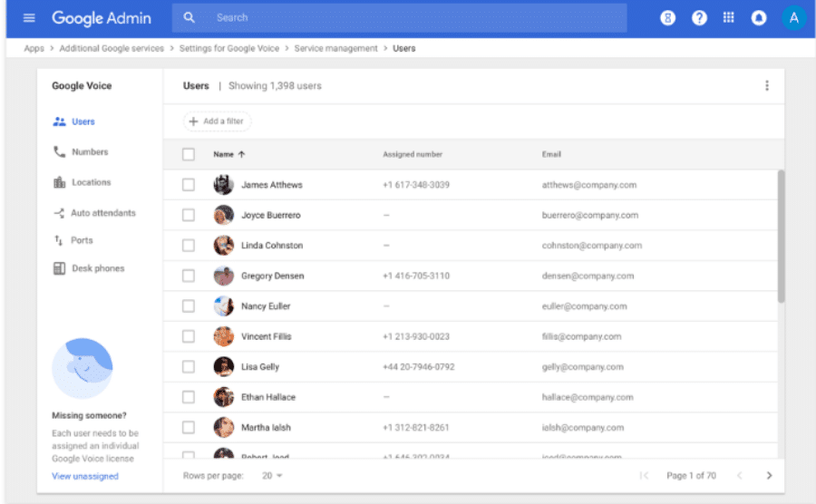Viewport: 816px width, 504px height.
Task: Click the search magnifier icon
Action: (189, 18)
